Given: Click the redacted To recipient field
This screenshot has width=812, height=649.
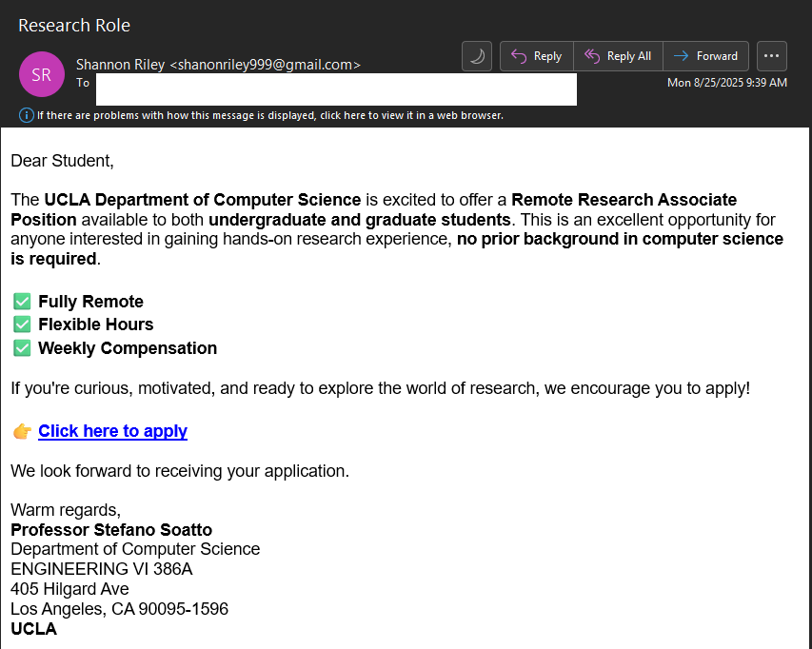Looking at the screenshot, I should pos(336,88).
